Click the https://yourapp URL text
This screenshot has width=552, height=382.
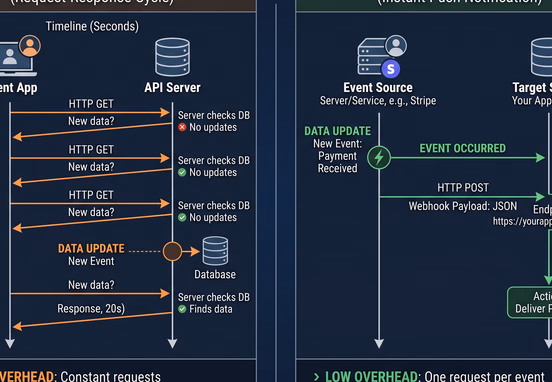pyautogui.click(x=522, y=221)
